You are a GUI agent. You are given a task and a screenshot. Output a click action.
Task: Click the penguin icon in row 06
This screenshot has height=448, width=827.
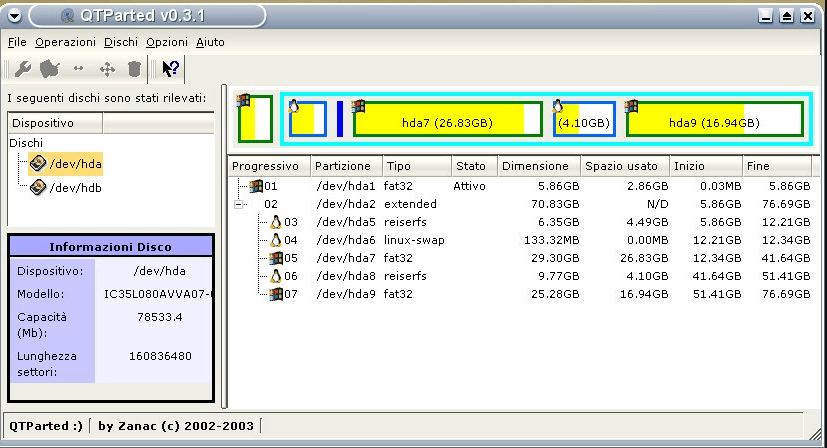pos(275,275)
